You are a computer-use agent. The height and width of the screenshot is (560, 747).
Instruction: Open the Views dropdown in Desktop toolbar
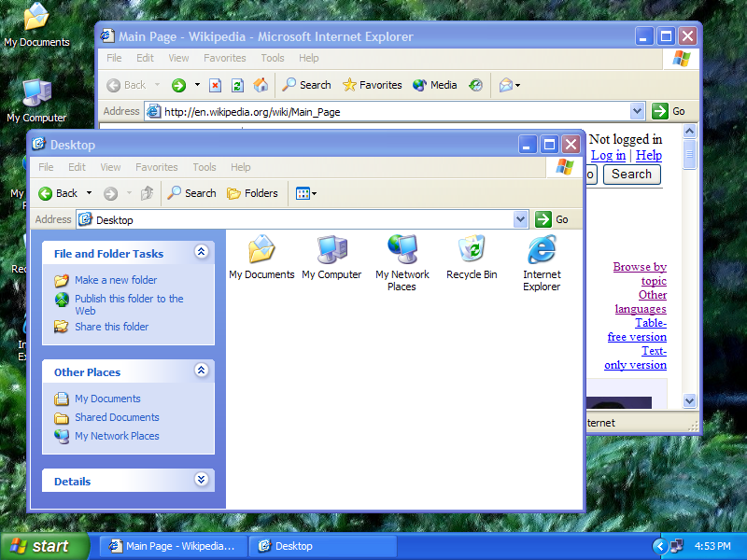coord(305,193)
